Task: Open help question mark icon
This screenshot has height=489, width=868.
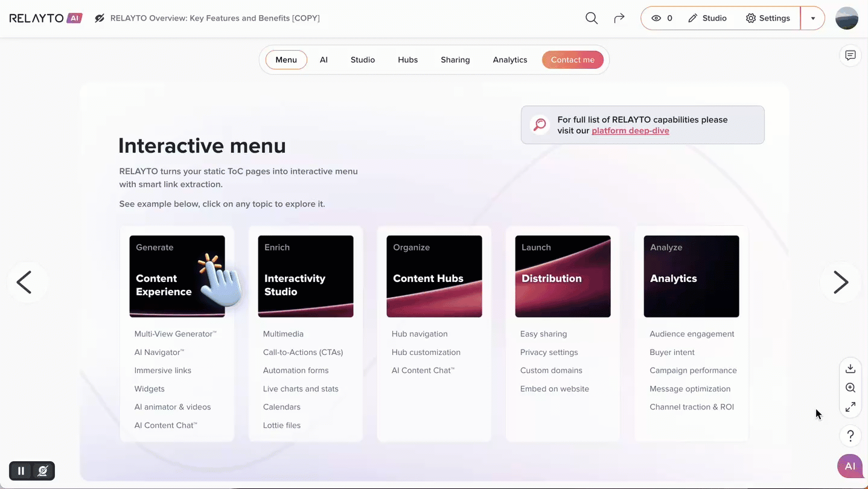Action: (x=850, y=435)
